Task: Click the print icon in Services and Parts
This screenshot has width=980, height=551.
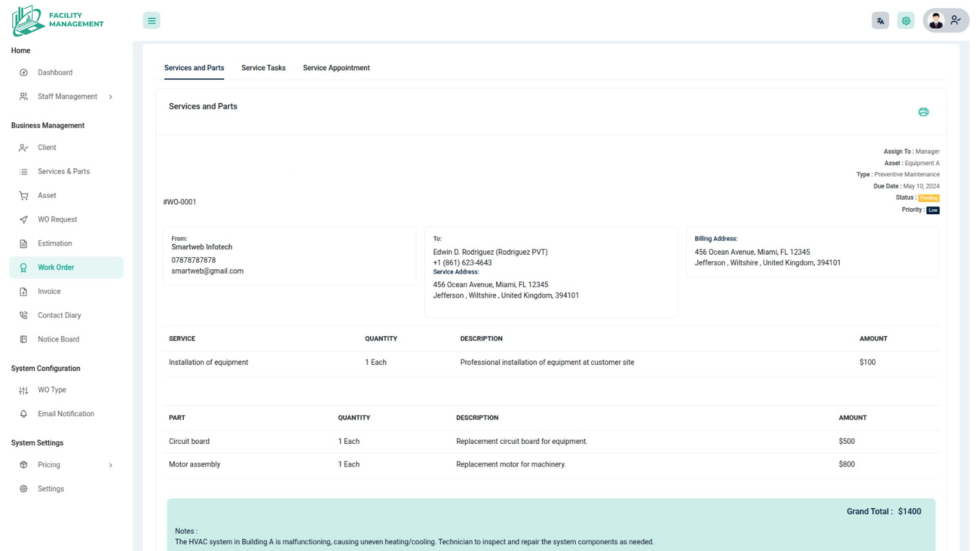Action: (x=923, y=112)
